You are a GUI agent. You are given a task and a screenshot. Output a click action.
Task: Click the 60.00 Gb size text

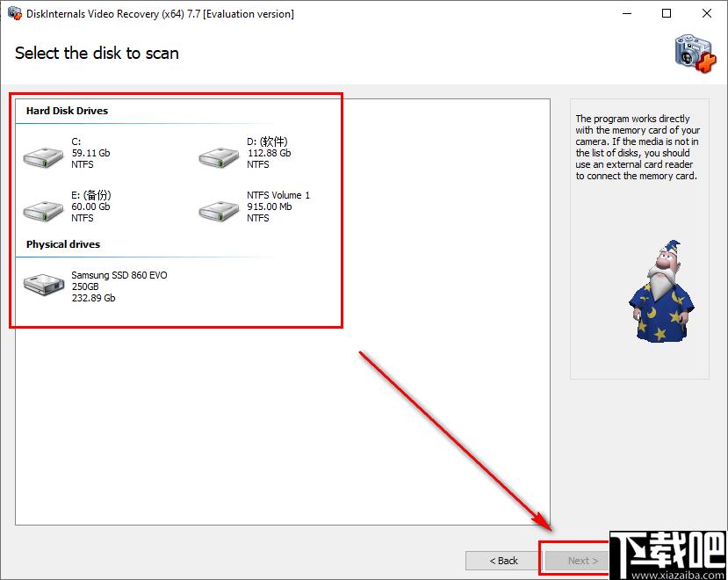click(x=90, y=207)
